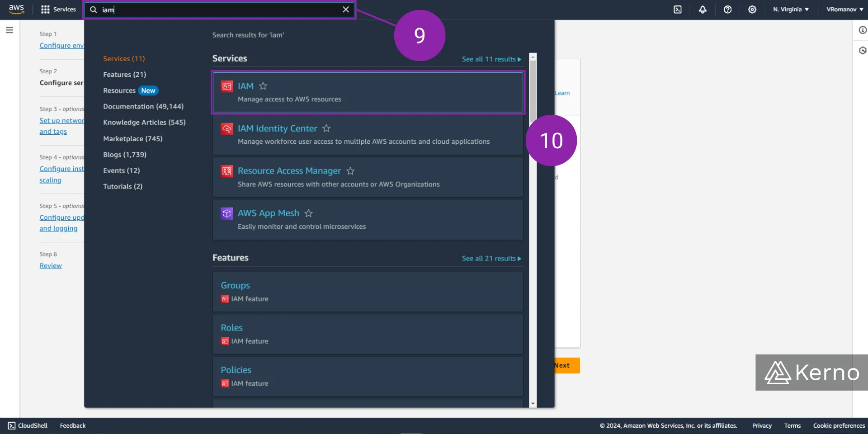Image resolution: width=868 pixels, height=434 pixels.
Task: Open Feedback in the footer
Action: coord(73,426)
